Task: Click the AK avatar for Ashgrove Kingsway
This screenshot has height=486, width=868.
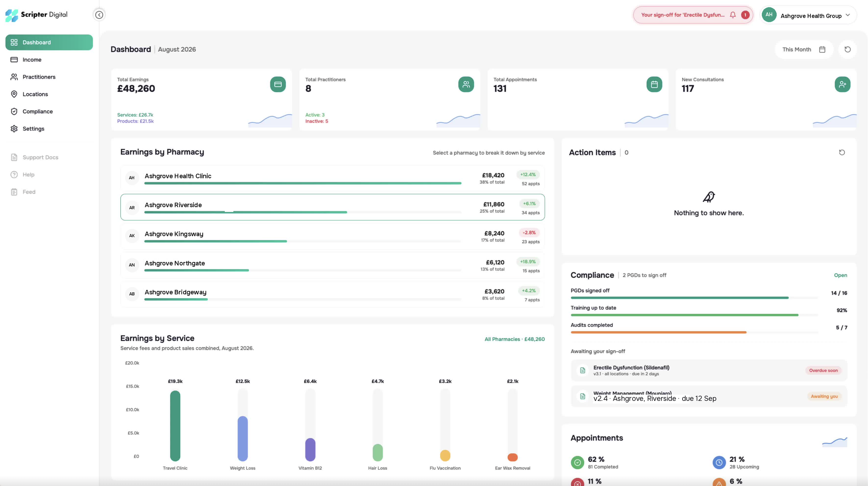Action: click(x=132, y=236)
